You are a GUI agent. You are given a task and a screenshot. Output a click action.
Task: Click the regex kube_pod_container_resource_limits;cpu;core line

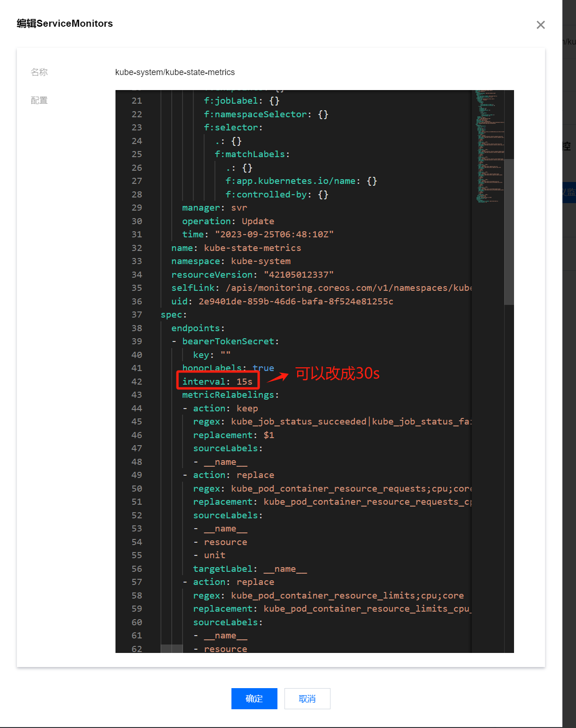tap(329, 596)
